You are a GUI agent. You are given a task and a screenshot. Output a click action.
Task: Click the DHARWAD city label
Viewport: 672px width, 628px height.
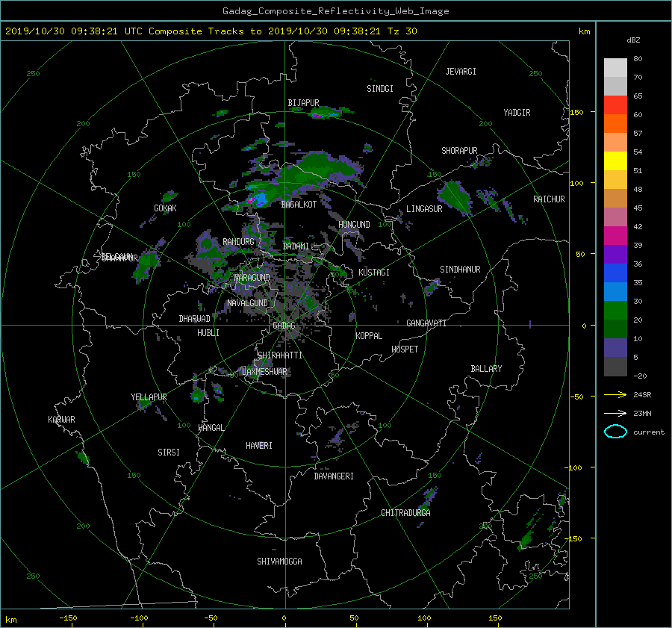[x=194, y=319]
